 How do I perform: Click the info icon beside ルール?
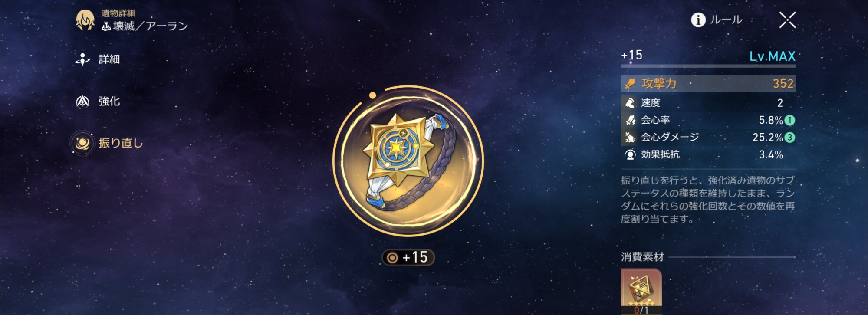click(698, 20)
